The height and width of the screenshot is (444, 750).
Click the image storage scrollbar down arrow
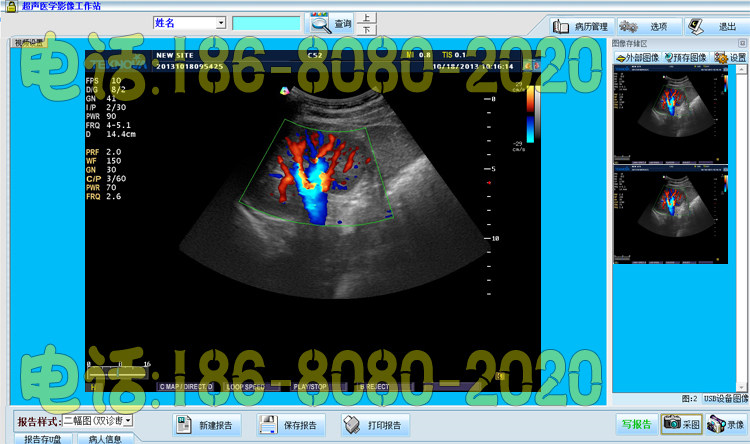(x=741, y=387)
